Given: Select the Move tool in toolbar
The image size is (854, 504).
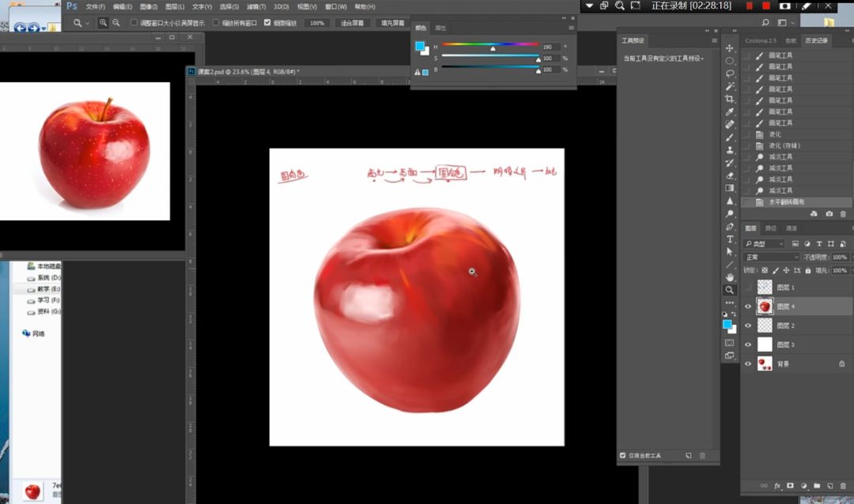Looking at the screenshot, I should [x=730, y=48].
